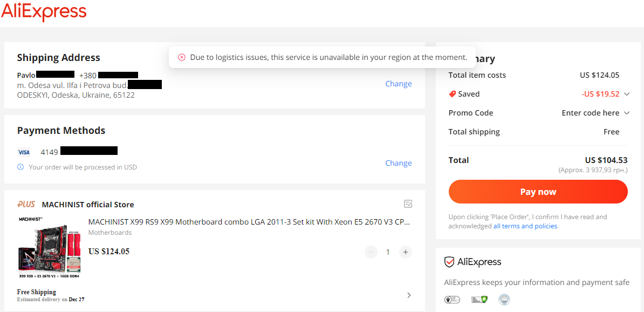644x312 pixels.
Task: Decrease item quantity with minus button
Action: [x=371, y=252]
